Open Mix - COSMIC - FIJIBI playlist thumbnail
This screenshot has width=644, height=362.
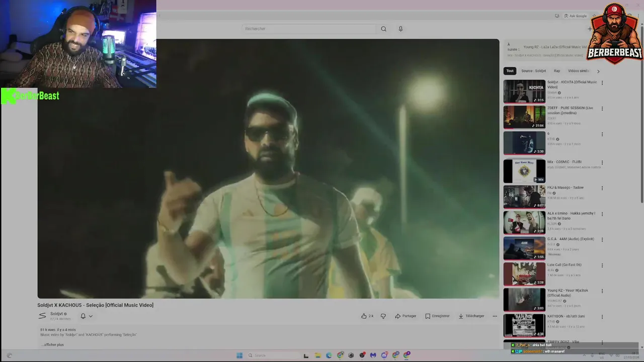[x=524, y=171]
